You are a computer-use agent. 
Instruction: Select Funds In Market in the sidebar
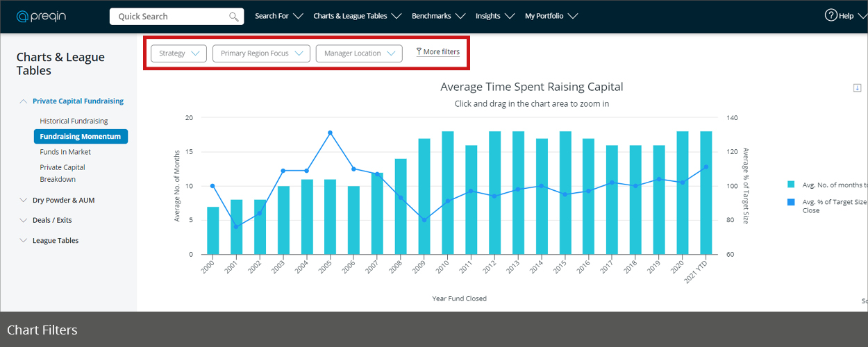point(65,152)
